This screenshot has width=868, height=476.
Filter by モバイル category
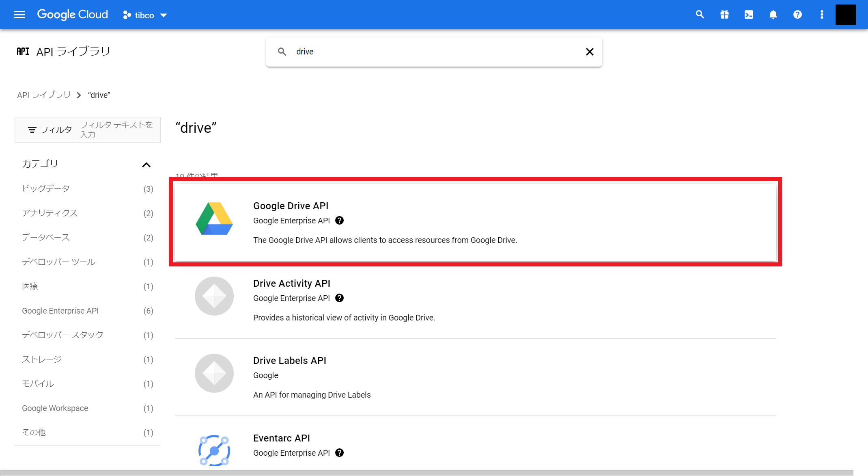tap(87, 383)
